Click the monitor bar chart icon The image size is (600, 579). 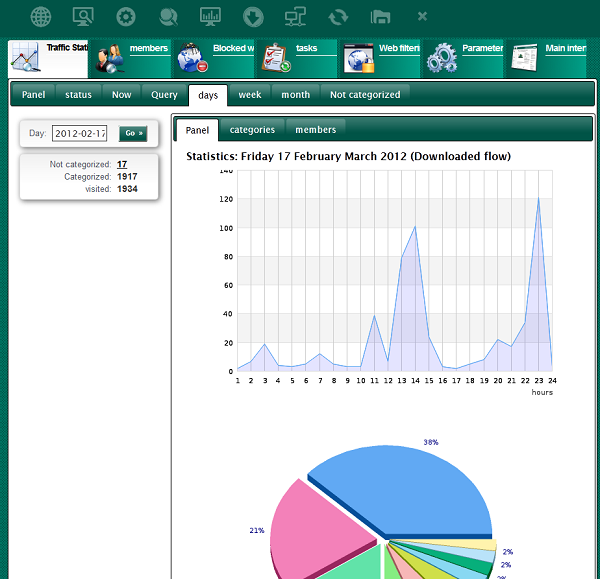click(210, 17)
